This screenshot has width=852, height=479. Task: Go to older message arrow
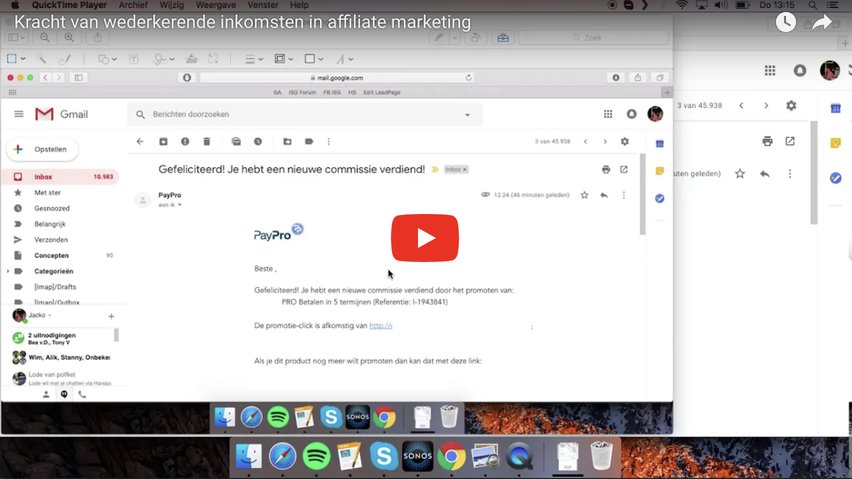[x=605, y=142]
